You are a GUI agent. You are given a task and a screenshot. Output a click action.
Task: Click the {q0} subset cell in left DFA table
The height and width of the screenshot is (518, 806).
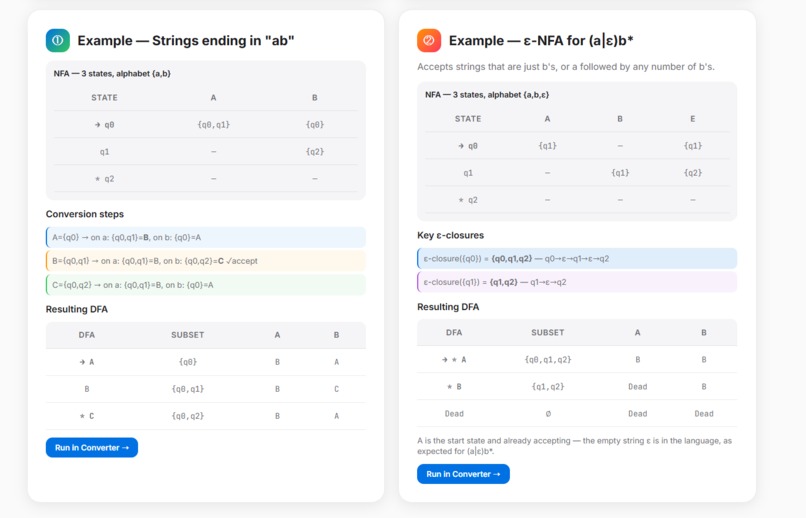[188, 362]
